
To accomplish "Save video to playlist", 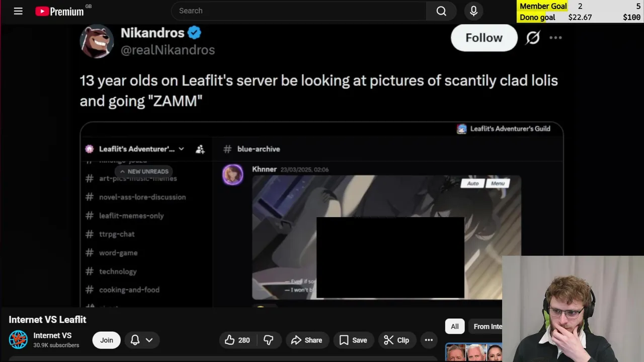I will point(353,340).
